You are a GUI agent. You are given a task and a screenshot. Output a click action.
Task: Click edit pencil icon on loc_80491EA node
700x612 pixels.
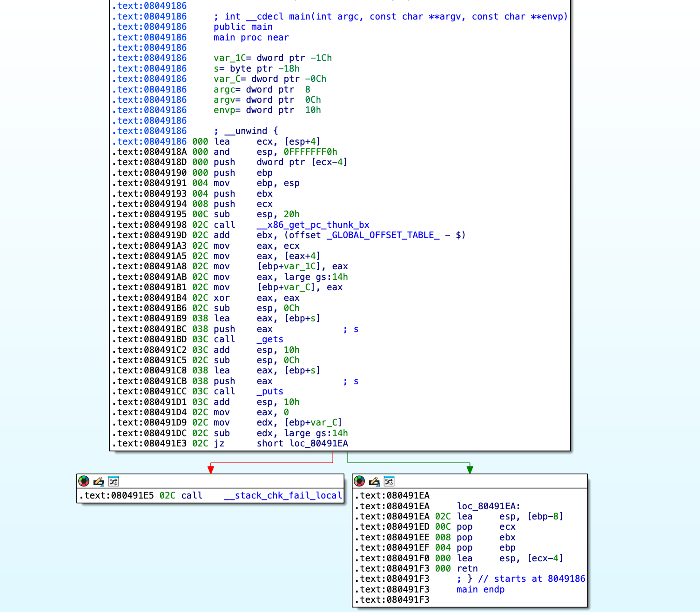[374, 481]
